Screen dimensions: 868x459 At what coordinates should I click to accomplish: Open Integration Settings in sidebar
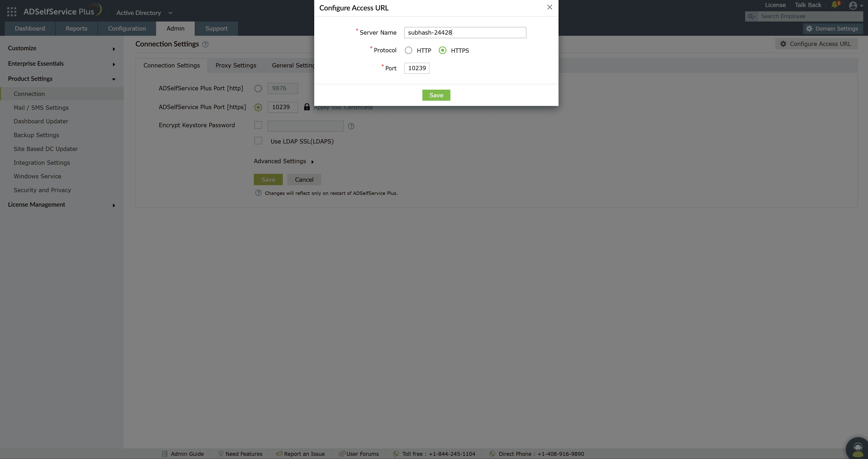tap(41, 163)
